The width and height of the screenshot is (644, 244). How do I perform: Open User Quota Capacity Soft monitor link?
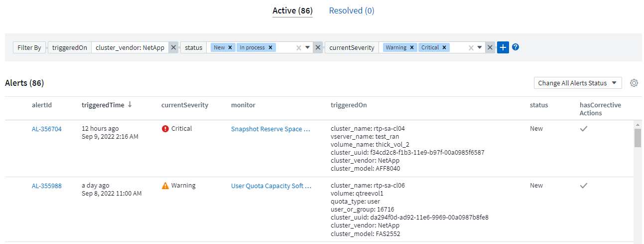coord(271,186)
